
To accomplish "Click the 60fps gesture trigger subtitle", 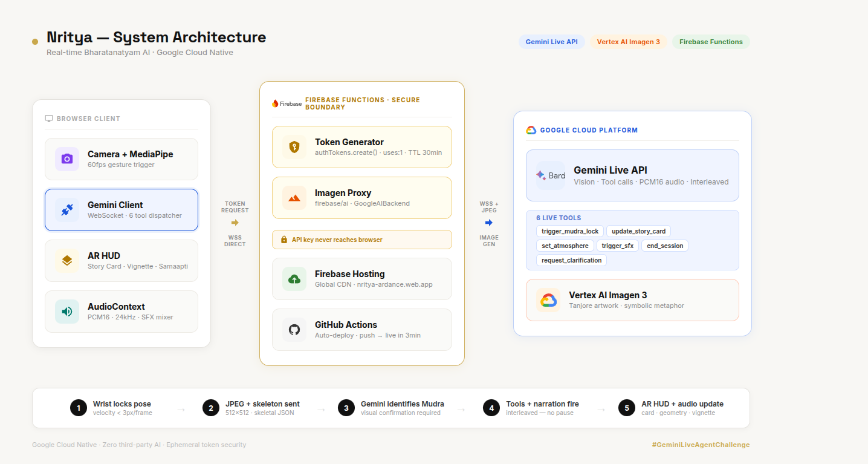I will [121, 165].
